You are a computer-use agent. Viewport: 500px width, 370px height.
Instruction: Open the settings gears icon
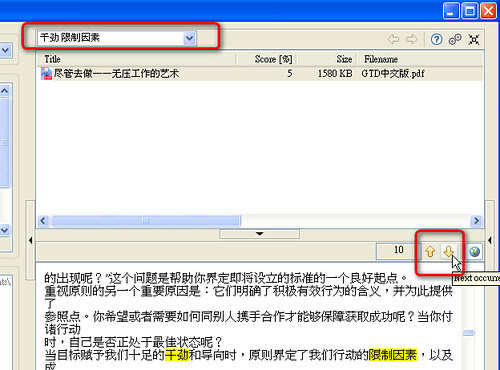click(x=455, y=39)
